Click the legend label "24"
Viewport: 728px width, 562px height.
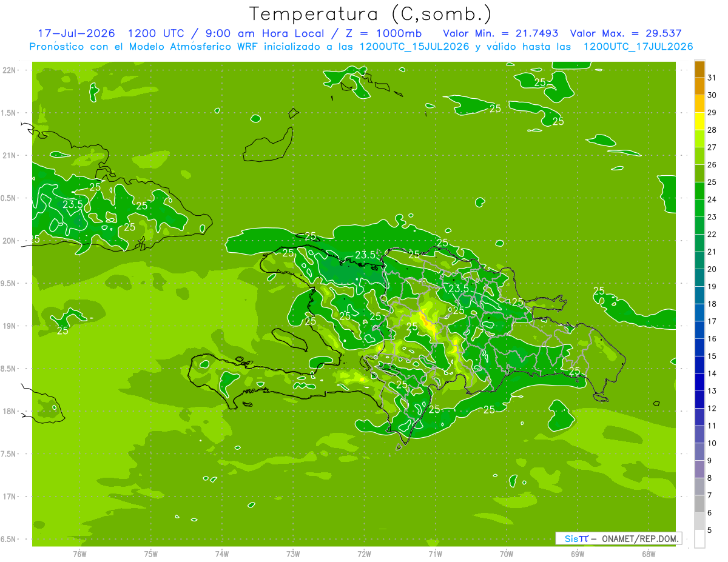point(712,199)
